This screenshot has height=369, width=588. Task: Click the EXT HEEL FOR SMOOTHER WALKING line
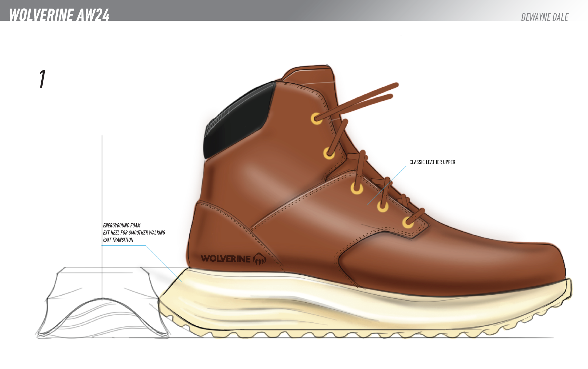[134, 233]
